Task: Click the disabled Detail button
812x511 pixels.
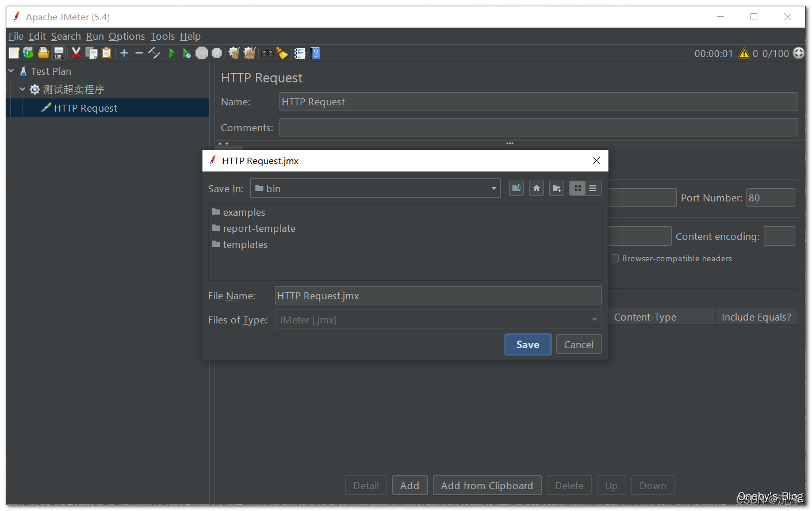Action: [366, 486]
